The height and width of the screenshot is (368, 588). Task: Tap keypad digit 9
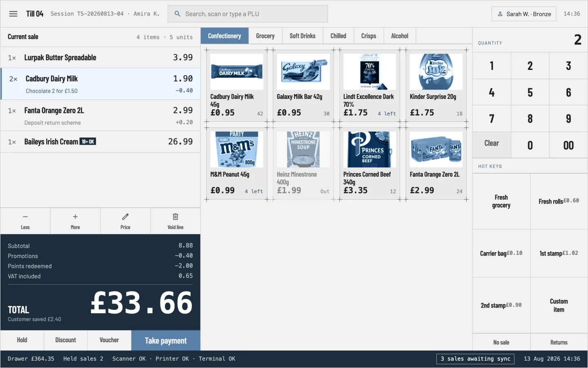click(568, 119)
